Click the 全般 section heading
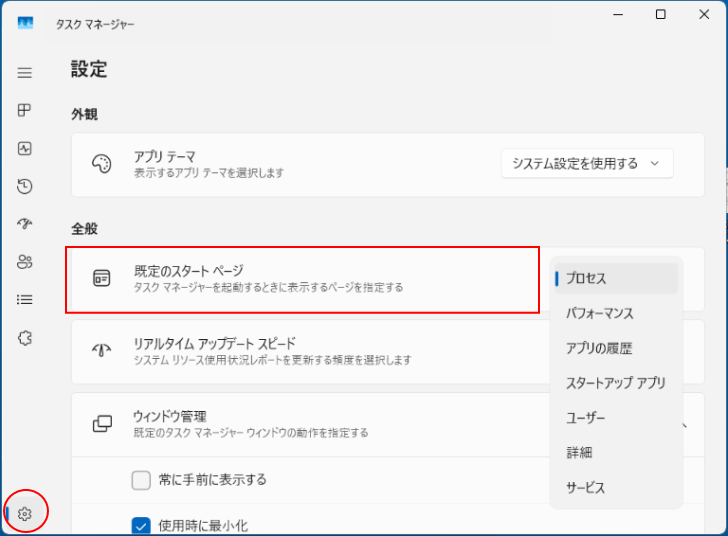Image resolution: width=728 pixels, height=536 pixels. [x=84, y=229]
